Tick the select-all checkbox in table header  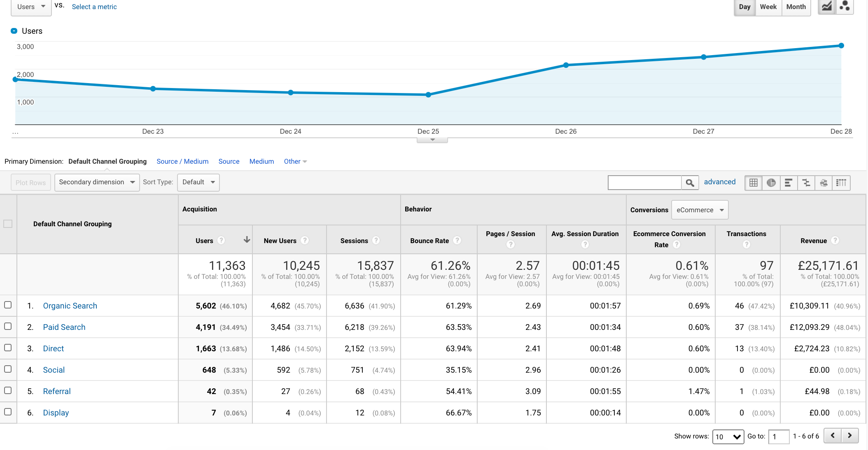click(8, 223)
